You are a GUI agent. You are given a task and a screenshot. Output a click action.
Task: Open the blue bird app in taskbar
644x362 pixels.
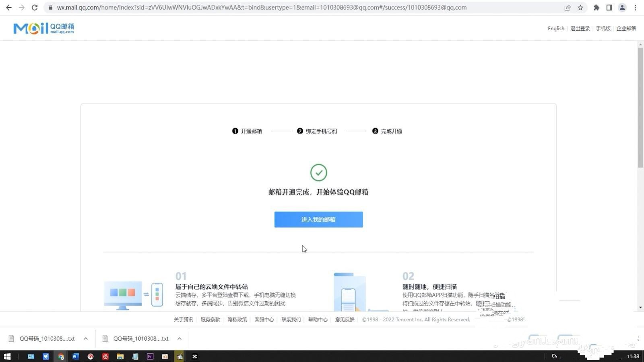pyautogui.click(x=46, y=356)
